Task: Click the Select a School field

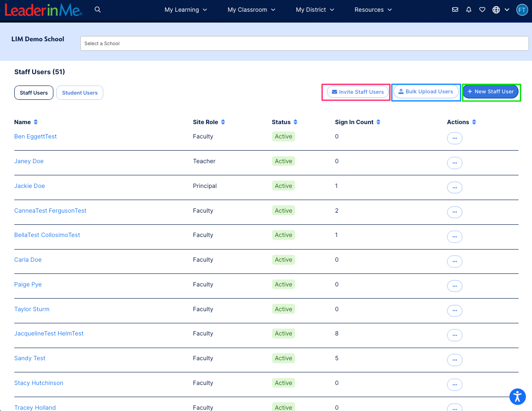Action: point(304,43)
